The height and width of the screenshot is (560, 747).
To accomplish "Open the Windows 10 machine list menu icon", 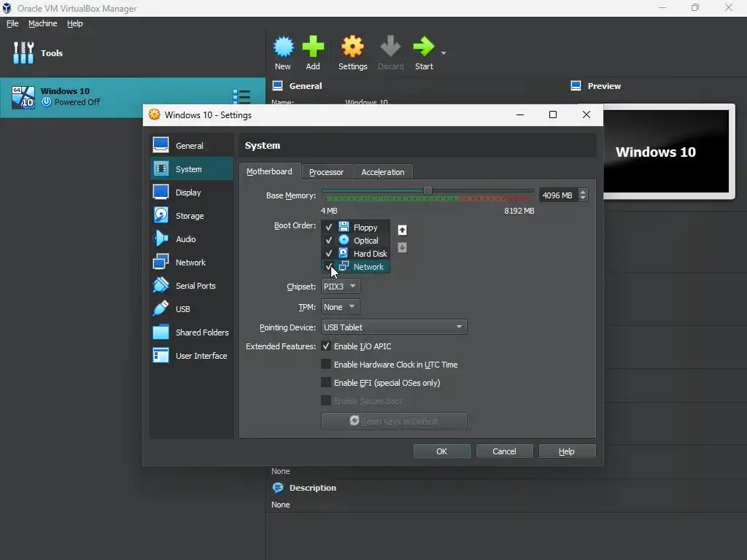I will [x=241, y=97].
